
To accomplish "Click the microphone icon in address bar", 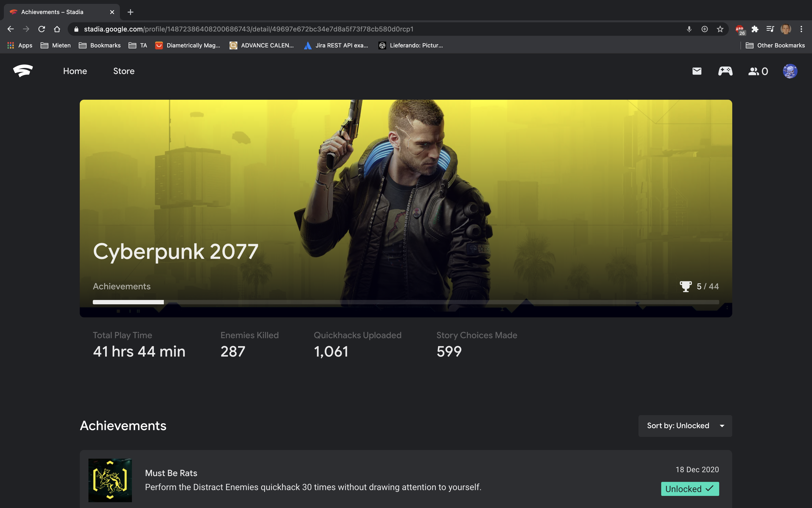I will tap(689, 29).
